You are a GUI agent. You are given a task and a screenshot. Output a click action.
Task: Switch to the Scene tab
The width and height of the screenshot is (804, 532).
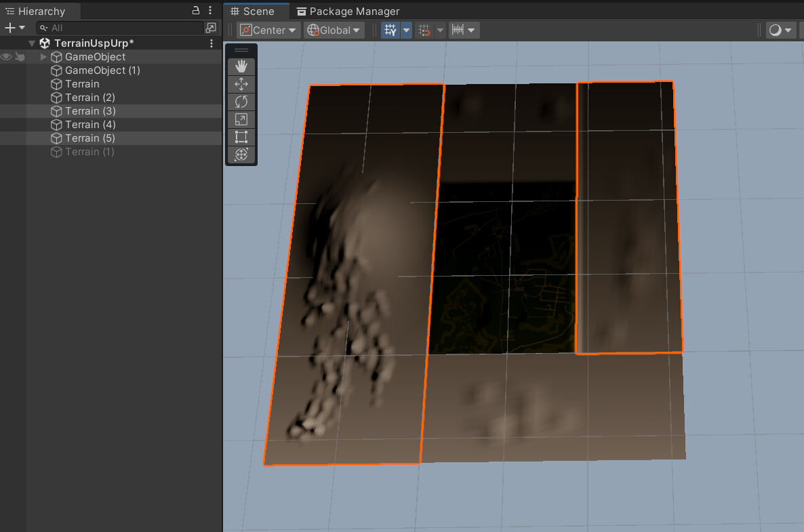[x=256, y=11]
